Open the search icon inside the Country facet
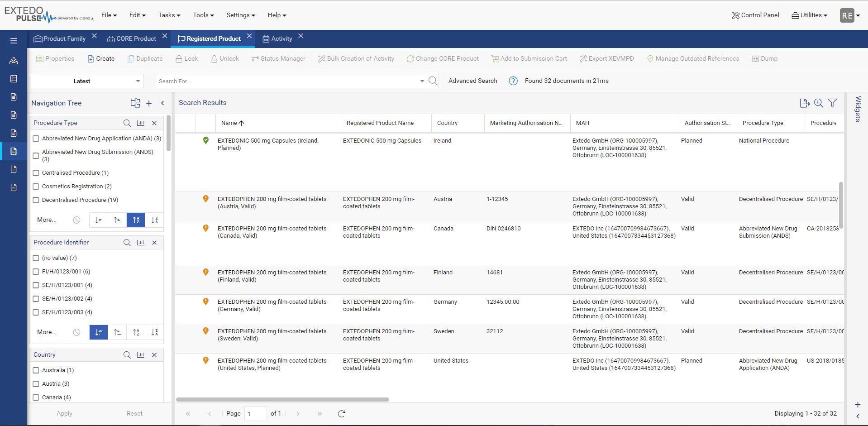 tap(126, 355)
